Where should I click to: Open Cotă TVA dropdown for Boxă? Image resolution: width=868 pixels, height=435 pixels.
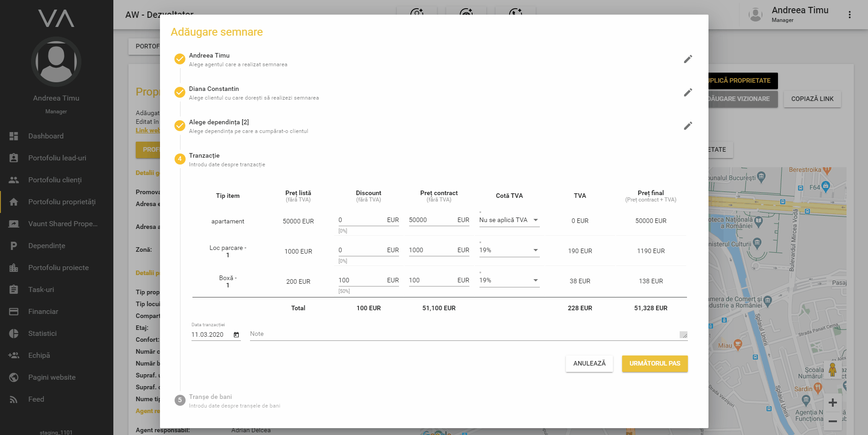coord(509,281)
